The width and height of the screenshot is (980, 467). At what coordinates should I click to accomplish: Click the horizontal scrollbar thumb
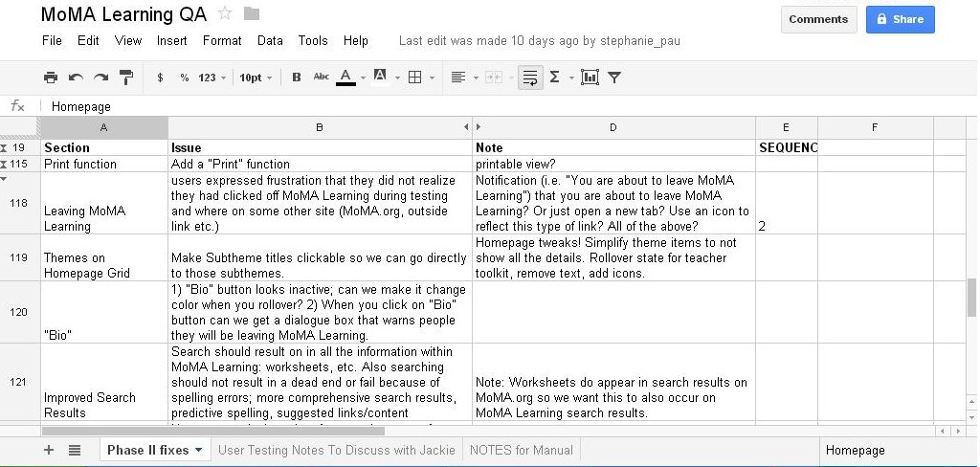click(213, 431)
